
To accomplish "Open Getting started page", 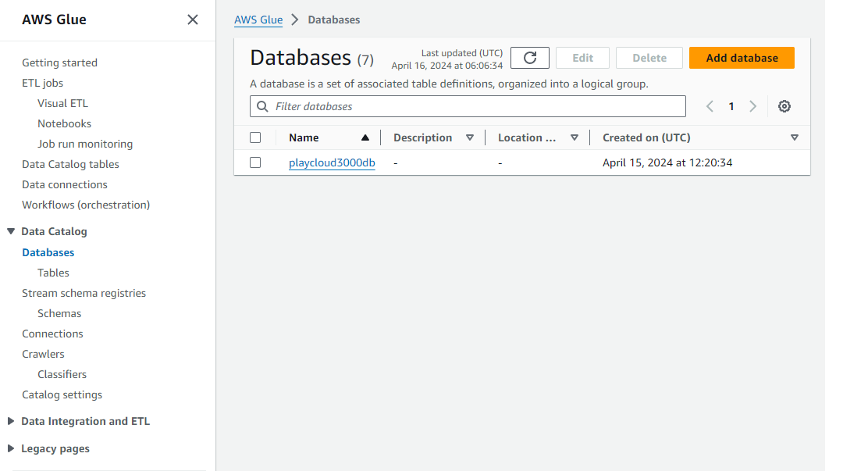I will pos(60,62).
